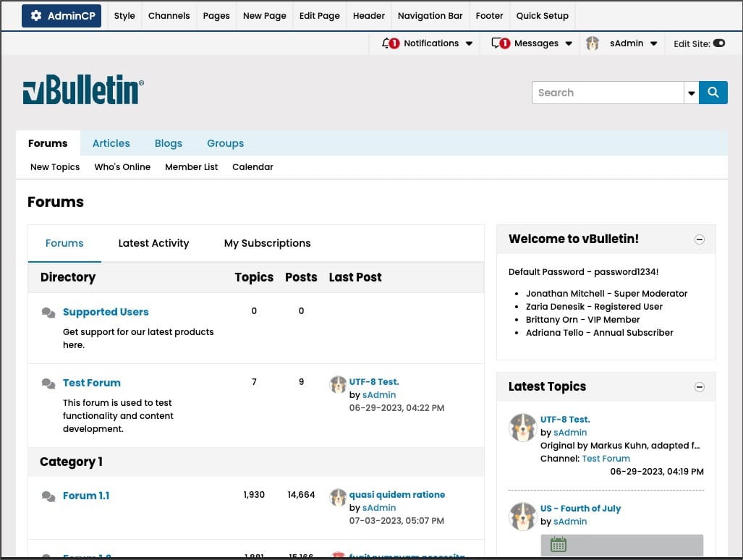Switch to the Latest Activity tab
Image resolution: width=743 pixels, height=560 pixels.
[x=153, y=243]
